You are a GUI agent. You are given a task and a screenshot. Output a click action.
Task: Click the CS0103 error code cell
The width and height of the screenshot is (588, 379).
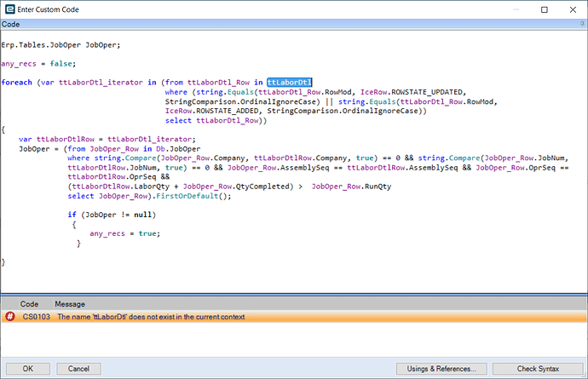36,317
